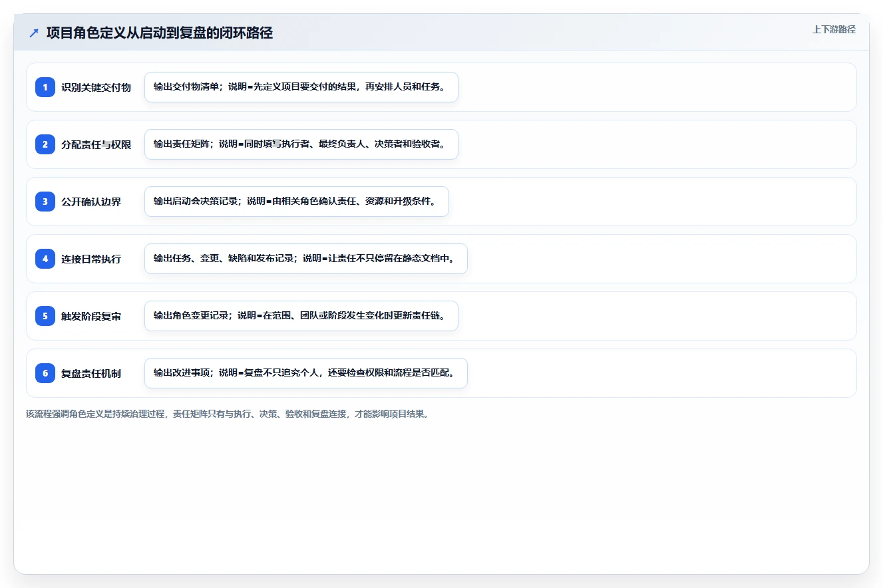Click the step 2 number badge
The image size is (883, 588).
click(x=45, y=144)
